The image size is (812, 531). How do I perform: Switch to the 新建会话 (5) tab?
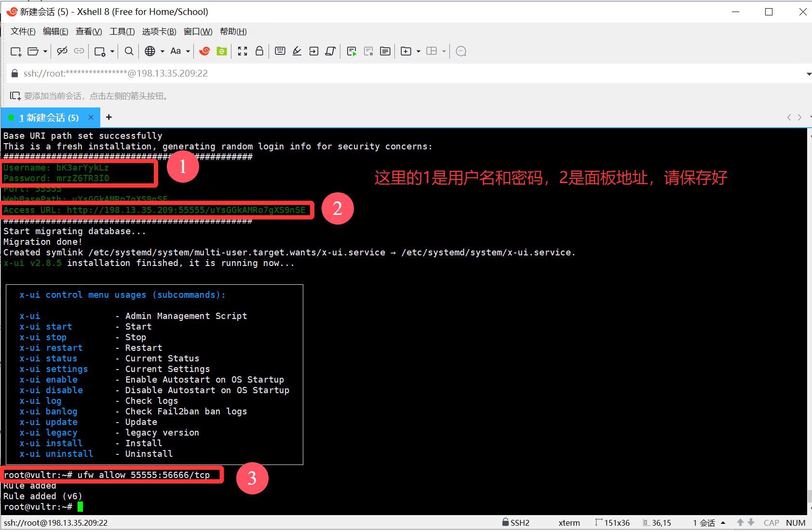pyautogui.click(x=48, y=118)
